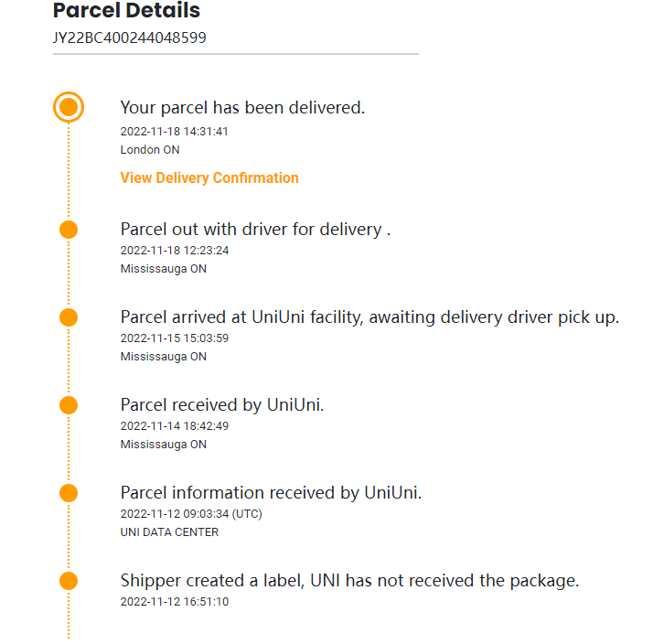Click 'Parcel out with driver for delivery' text

click(x=255, y=229)
